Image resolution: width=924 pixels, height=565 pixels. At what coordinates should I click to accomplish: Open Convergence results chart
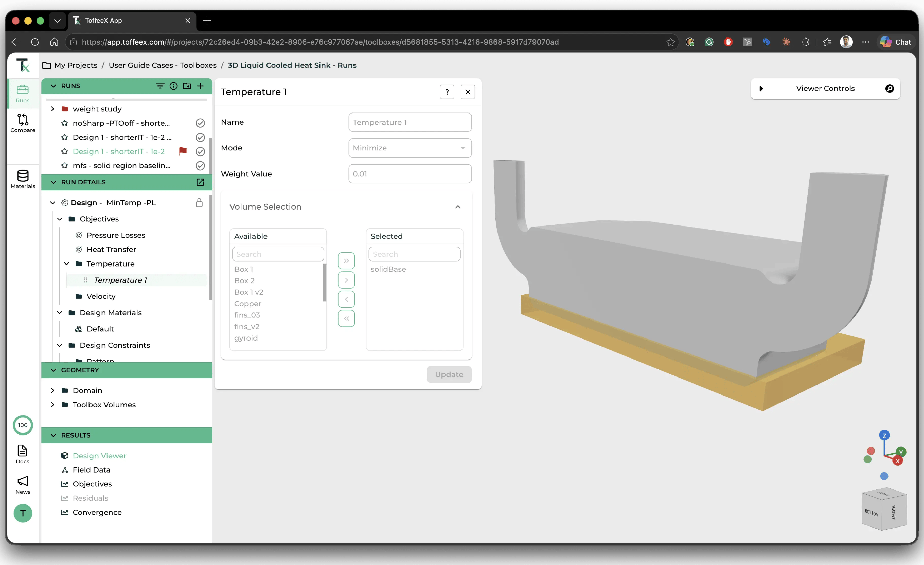pos(97,512)
